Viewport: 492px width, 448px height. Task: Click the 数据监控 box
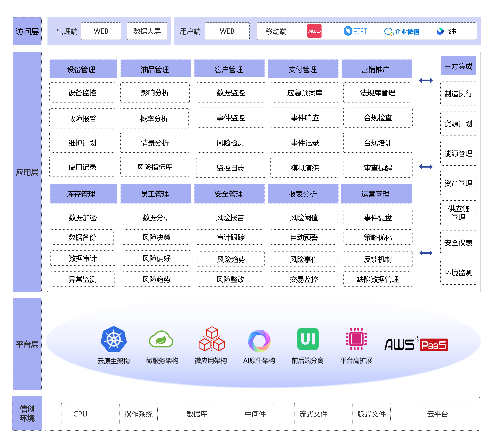[231, 92]
